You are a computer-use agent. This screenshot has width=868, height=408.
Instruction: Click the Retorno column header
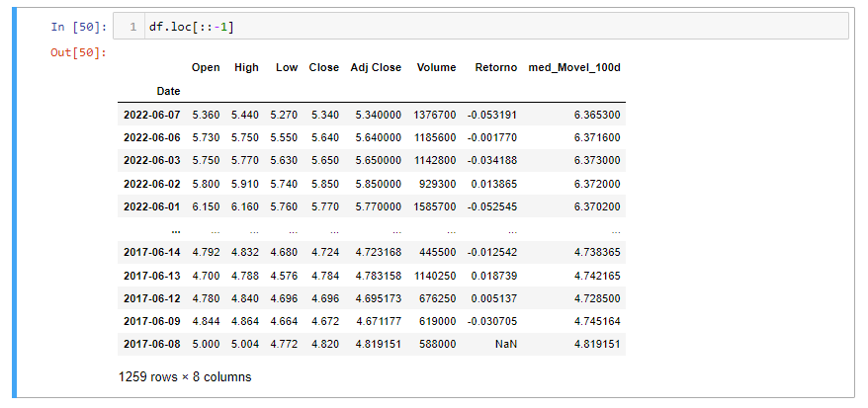495,67
